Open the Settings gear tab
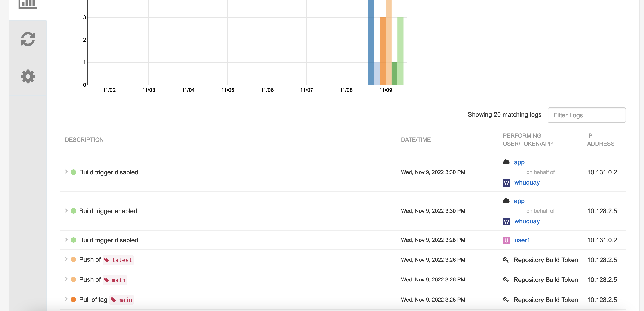Viewport: 644px width, 311px height. click(x=28, y=76)
